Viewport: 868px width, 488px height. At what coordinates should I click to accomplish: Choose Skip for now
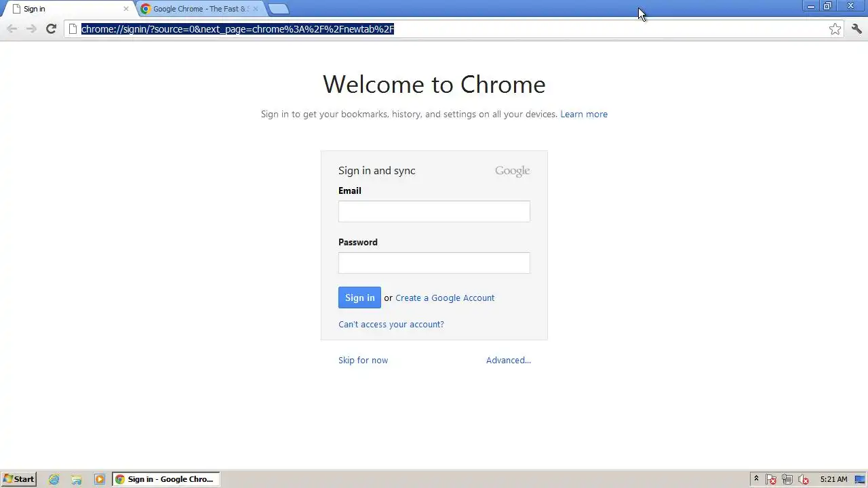363,360
